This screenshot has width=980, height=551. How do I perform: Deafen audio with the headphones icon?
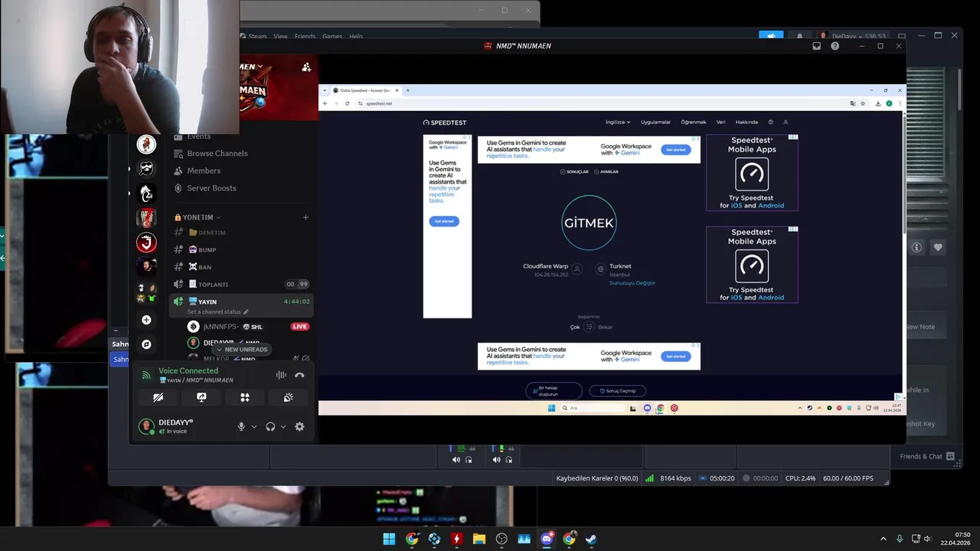(270, 426)
